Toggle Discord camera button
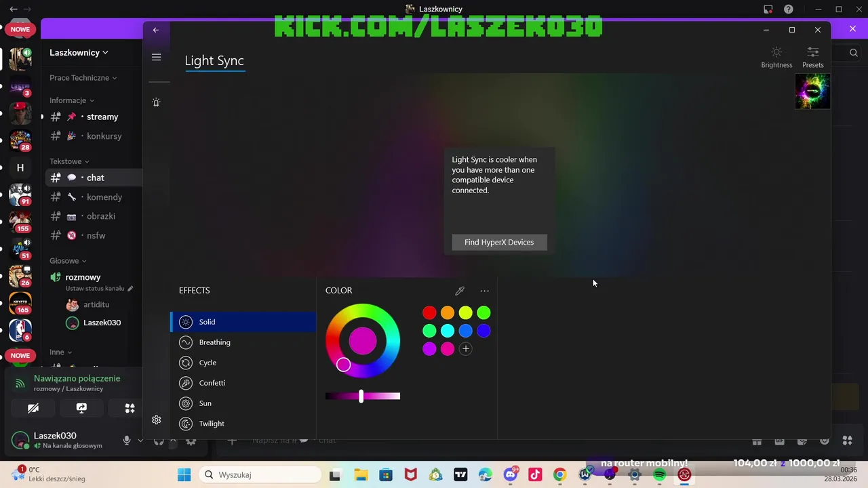The width and height of the screenshot is (868, 488). click(x=33, y=408)
